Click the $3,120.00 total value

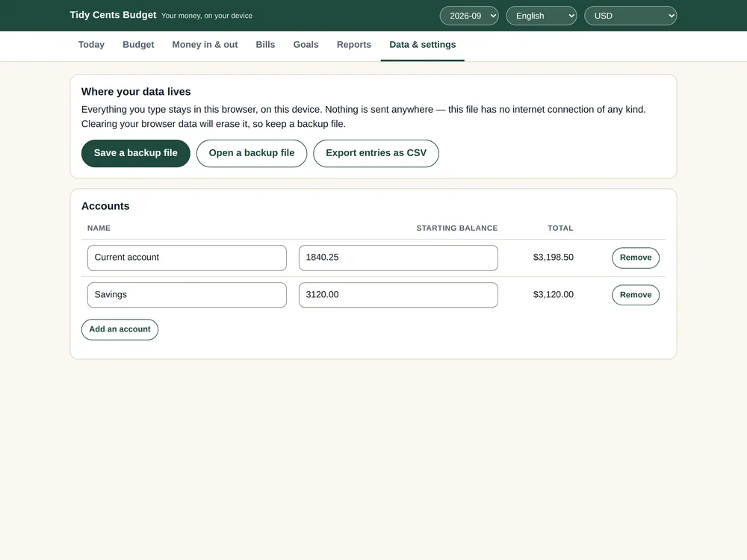pos(553,294)
